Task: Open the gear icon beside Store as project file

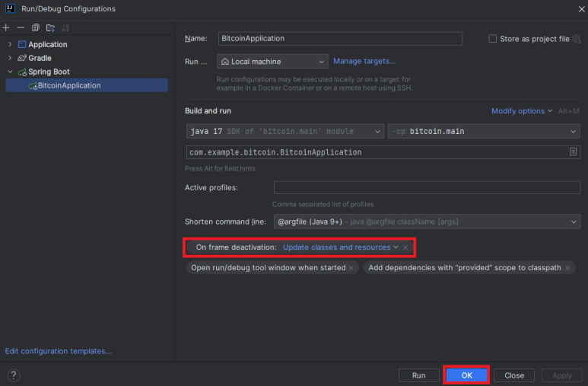Action: 577,39
